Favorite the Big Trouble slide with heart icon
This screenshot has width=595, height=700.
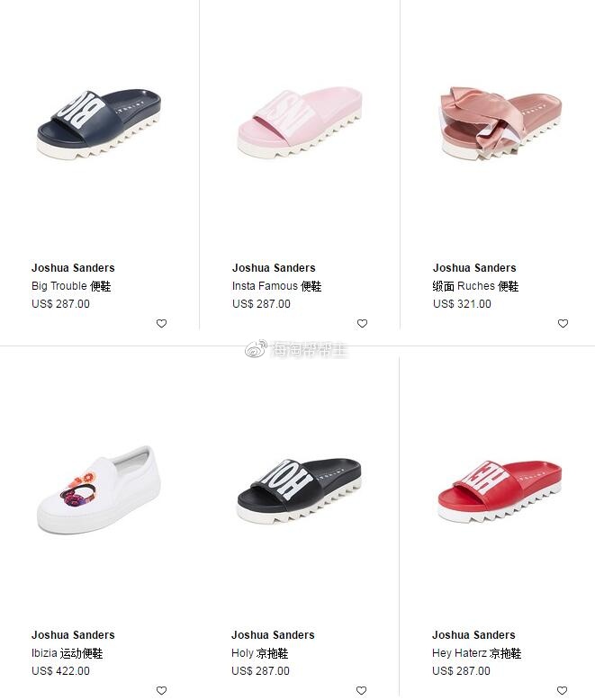click(161, 323)
